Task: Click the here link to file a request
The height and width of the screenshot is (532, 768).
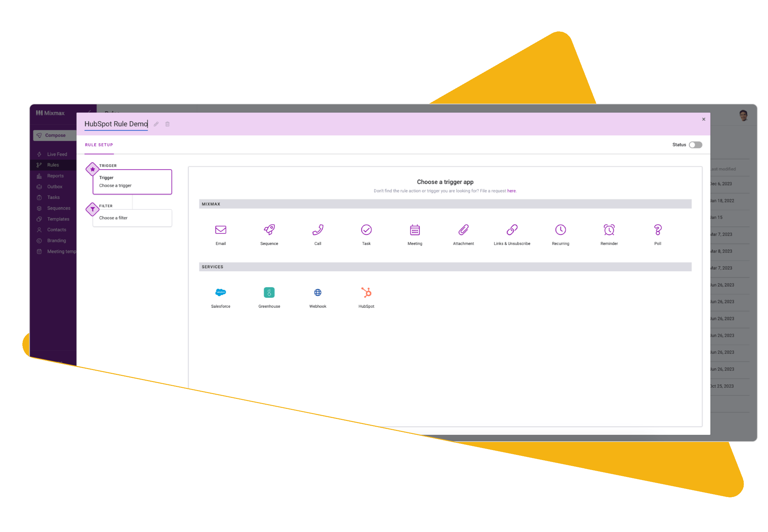Action: (x=512, y=190)
